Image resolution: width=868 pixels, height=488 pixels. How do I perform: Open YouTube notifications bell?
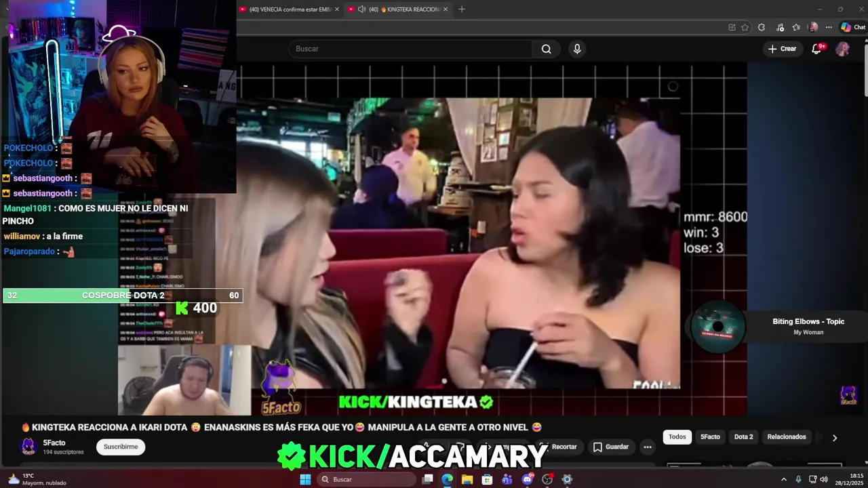(817, 49)
